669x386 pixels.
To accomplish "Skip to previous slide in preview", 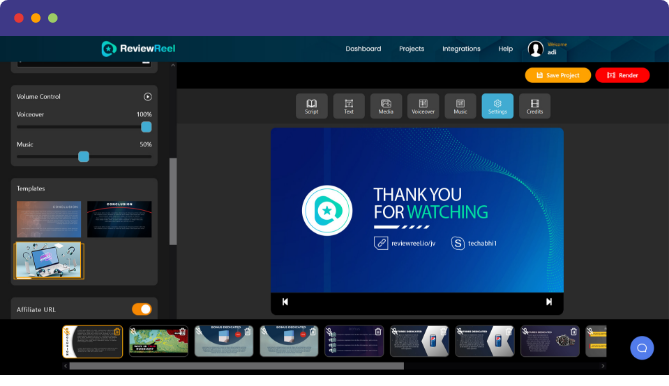I will (285, 302).
